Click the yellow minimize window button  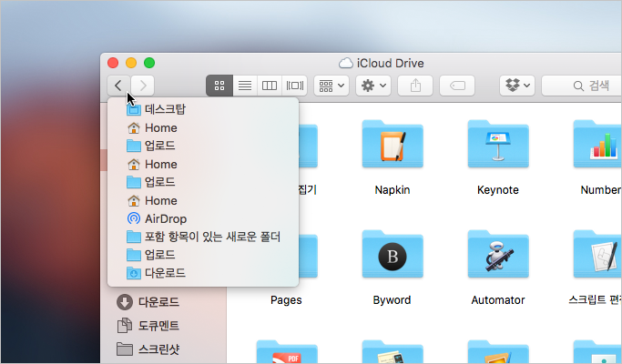tap(131, 63)
